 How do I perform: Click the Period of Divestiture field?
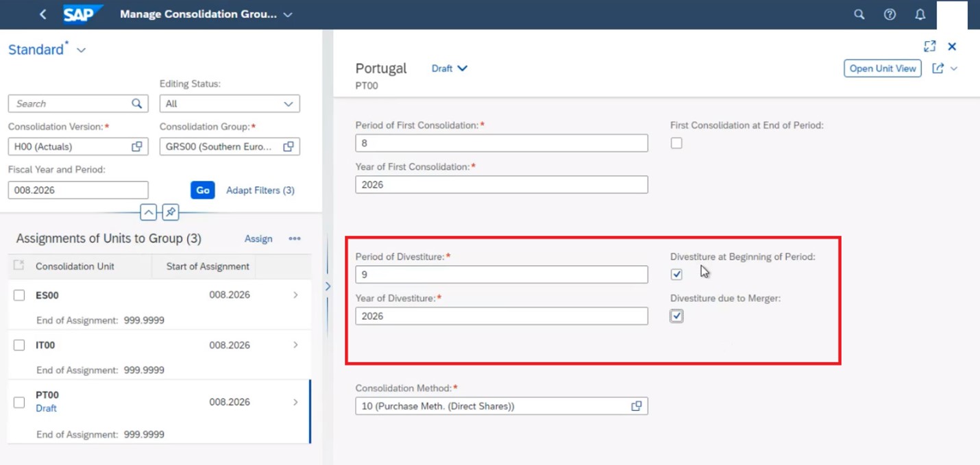point(502,275)
